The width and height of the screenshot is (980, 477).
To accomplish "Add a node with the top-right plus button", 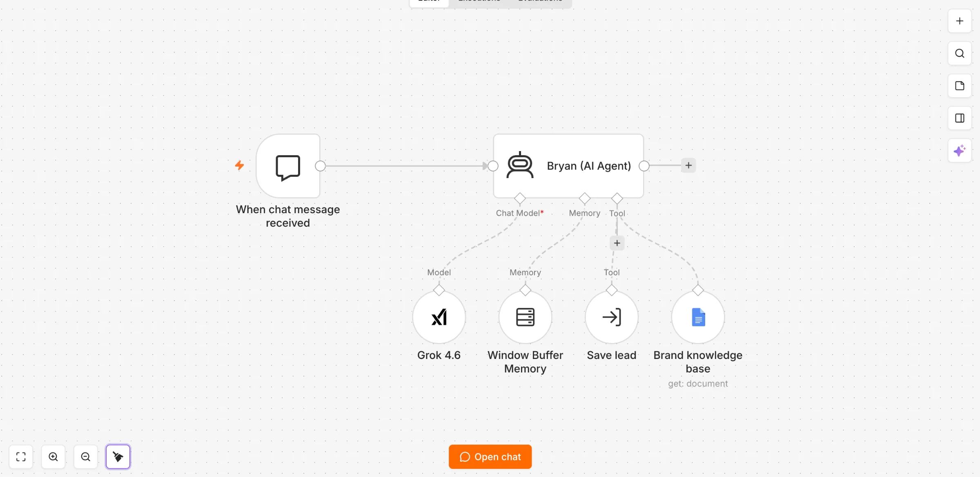I will pyautogui.click(x=960, y=21).
